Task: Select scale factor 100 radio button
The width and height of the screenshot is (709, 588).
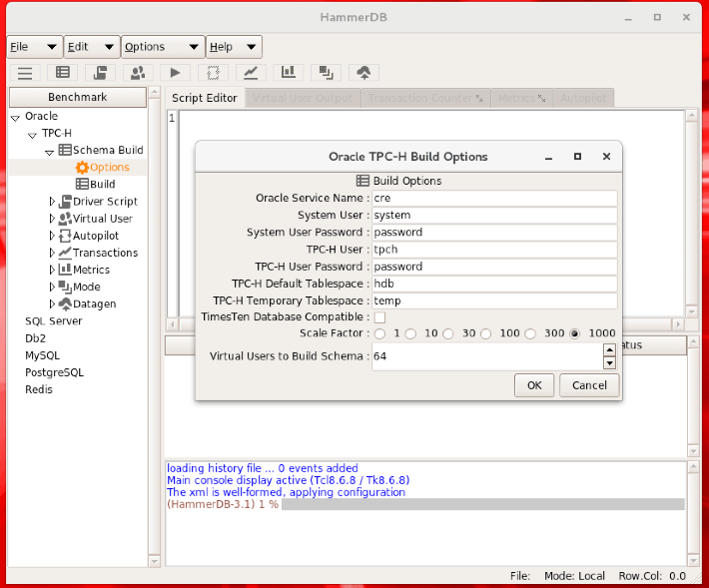Action: coord(488,333)
